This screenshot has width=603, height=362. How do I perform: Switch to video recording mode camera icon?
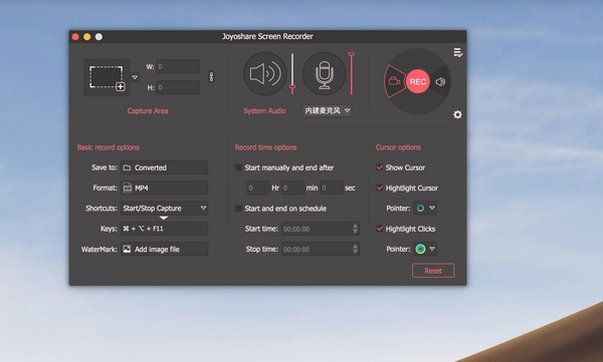(x=395, y=81)
